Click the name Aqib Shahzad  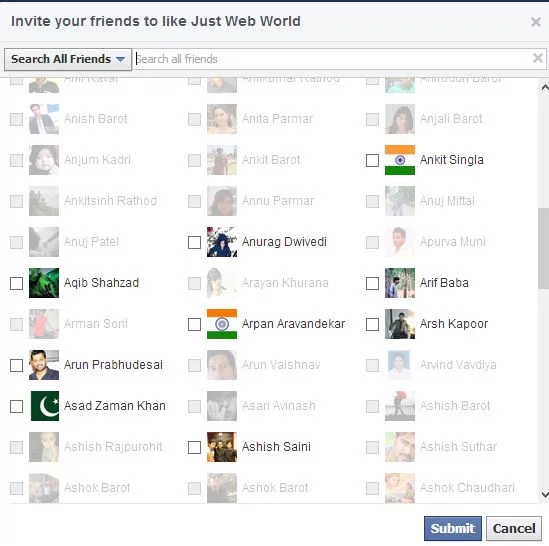coord(102,283)
